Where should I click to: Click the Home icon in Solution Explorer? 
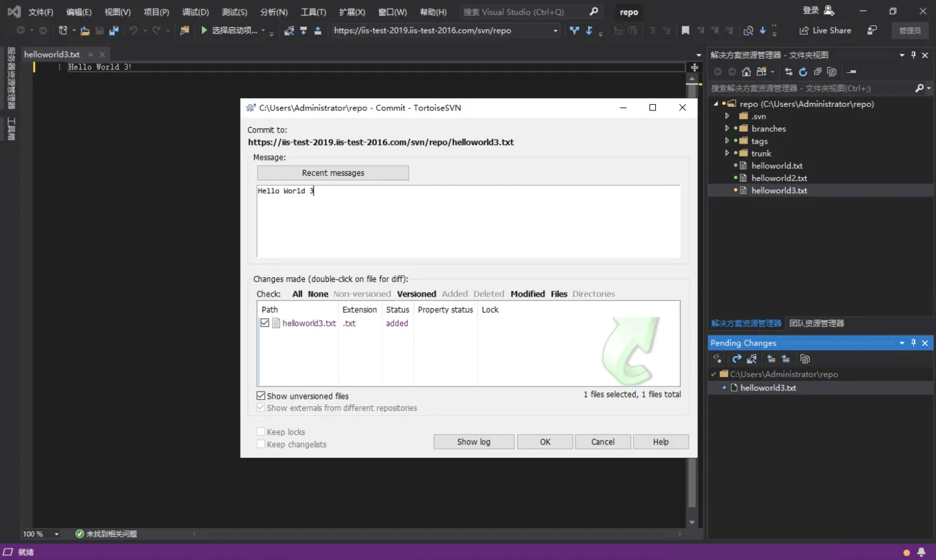(746, 72)
